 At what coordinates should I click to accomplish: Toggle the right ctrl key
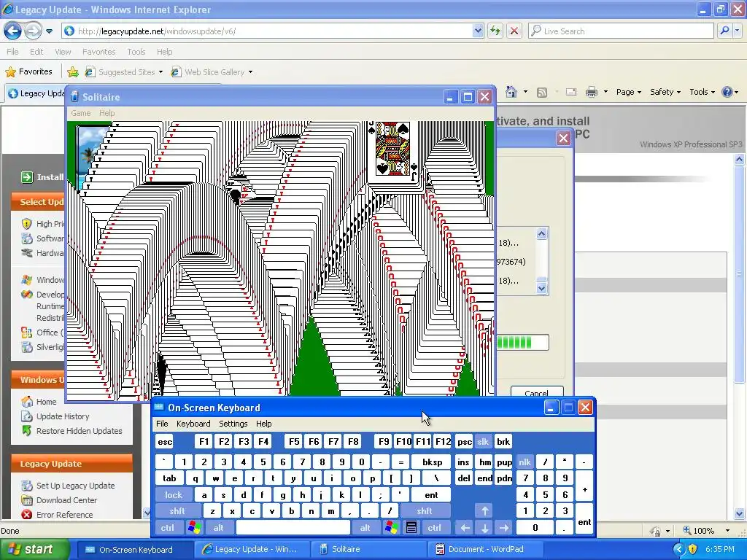[x=435, y=528]
